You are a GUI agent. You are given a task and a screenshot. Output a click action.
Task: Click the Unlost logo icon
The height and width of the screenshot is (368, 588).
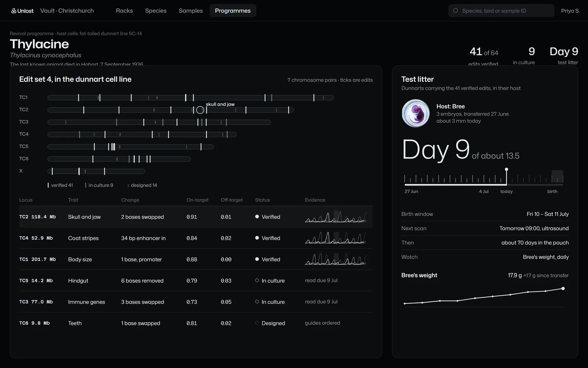tap(14, 11)
